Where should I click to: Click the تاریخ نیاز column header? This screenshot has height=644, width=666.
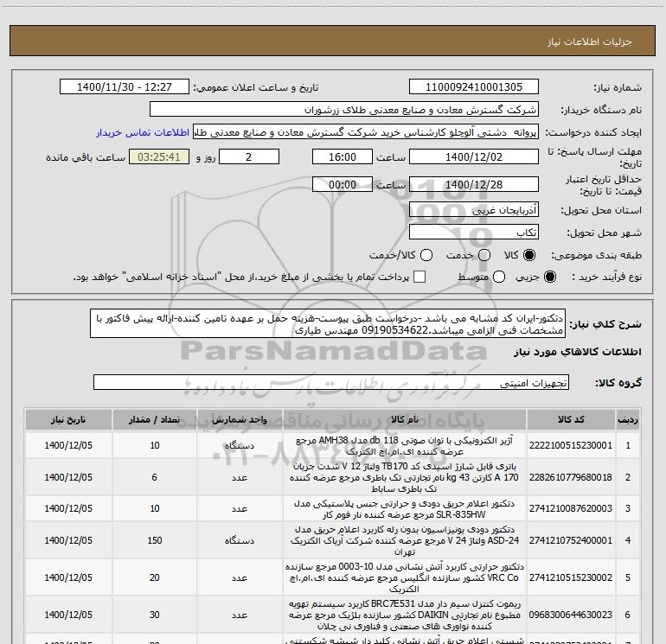point(68,420)
